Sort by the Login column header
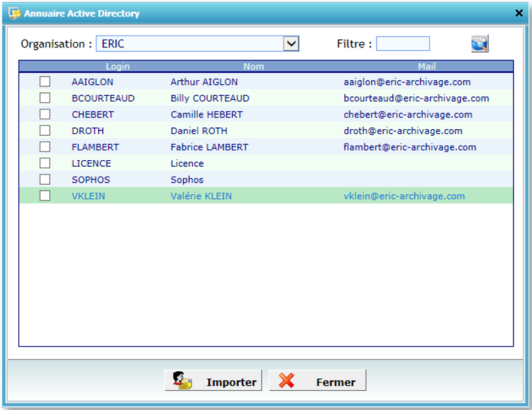The width and height of the screenshot is (532, 410). [117, 67]
